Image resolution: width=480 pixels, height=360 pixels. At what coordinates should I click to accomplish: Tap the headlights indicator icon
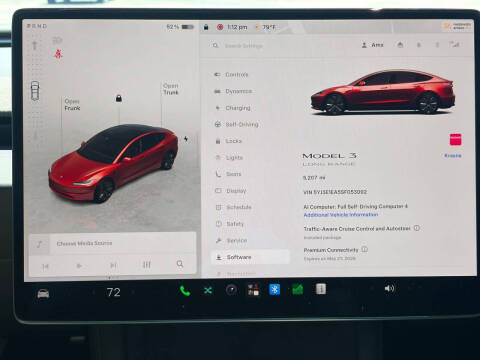(57, 40)
